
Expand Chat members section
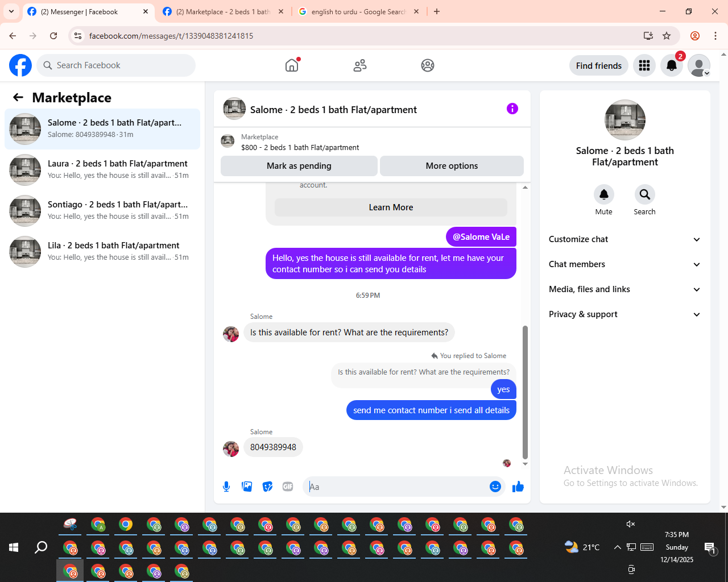tap(625, 264)
